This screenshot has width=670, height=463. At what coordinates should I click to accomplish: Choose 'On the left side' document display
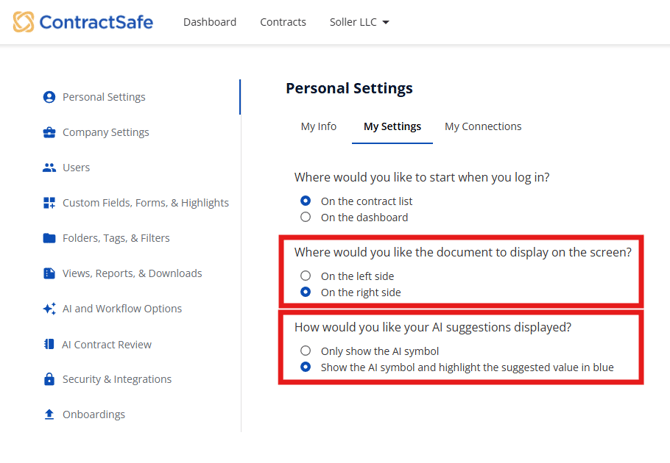click(306, 276)
